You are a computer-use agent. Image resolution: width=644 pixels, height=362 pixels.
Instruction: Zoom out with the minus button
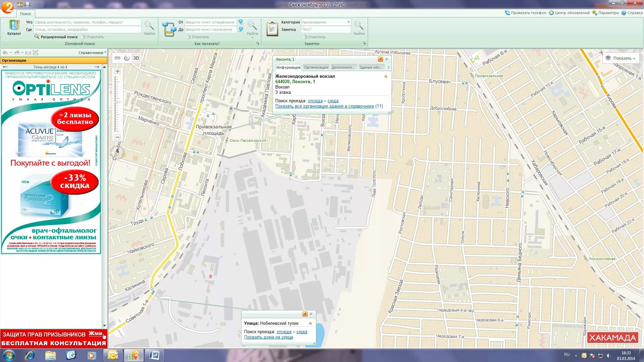pos(117,137)
